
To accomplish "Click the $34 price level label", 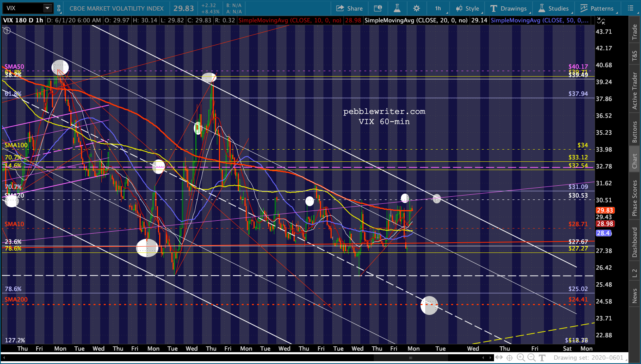I will point(582,145).
